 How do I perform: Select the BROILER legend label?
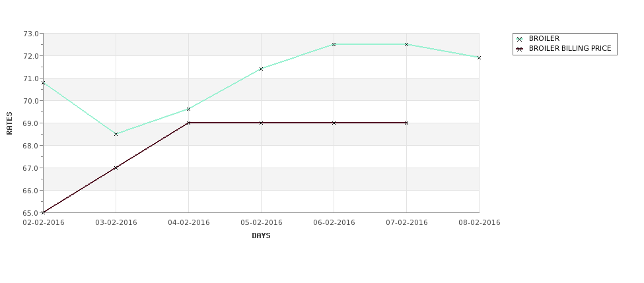coord(544,38)
